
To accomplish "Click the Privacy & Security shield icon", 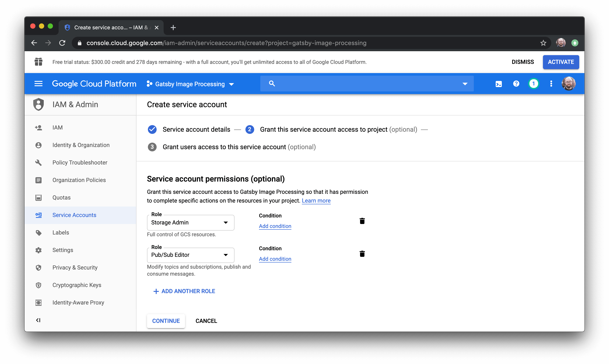I will tap(38, 267).
